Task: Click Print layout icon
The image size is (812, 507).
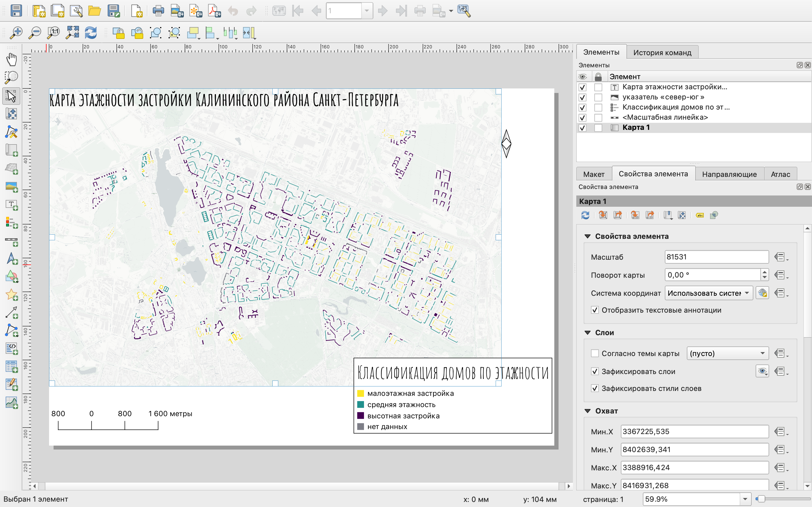Action: (x=158, y=11)
